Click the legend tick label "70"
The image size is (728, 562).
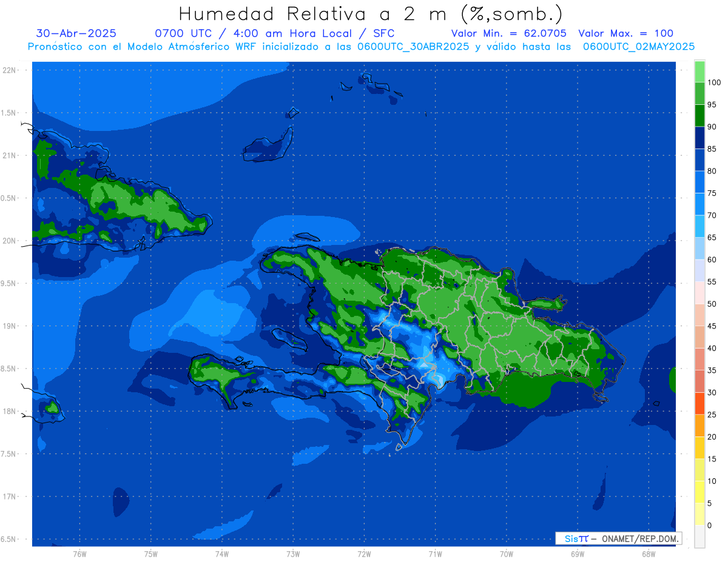[712, 215]
